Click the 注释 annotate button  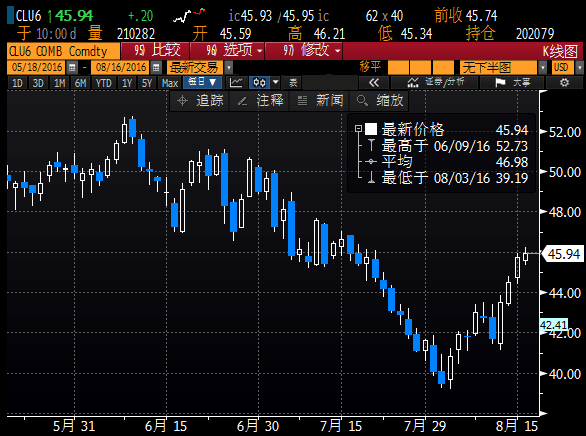point(260,101)
